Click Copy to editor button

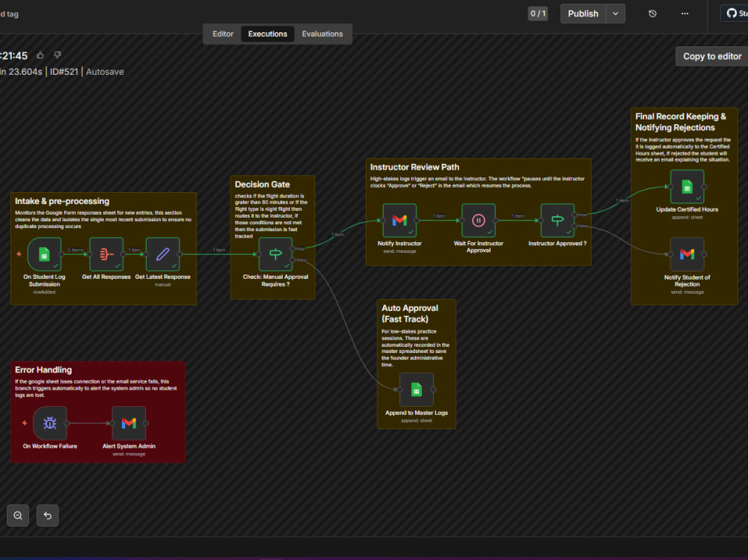click(x=712, y=56)
